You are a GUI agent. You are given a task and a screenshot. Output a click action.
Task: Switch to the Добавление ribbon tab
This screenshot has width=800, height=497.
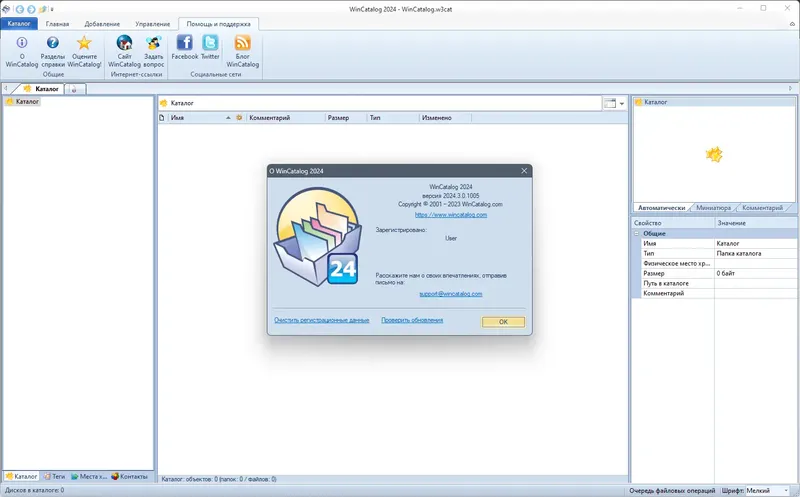click(102, 24)
